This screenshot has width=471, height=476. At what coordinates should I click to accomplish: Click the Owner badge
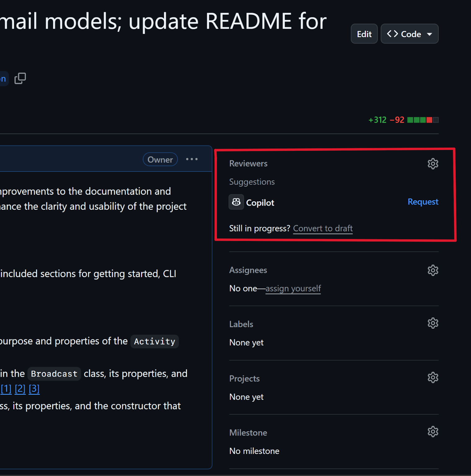tap(160, 159)
